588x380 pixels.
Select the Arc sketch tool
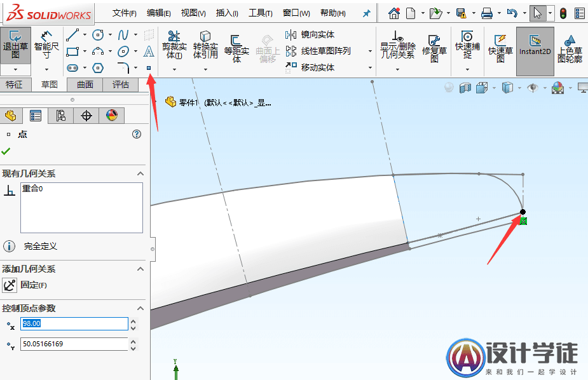click(98, 51)
